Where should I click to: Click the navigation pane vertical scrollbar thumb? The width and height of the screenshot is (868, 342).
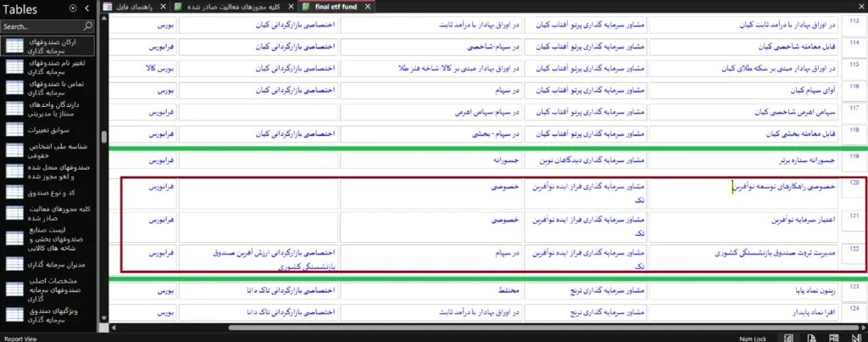[103, 136]
